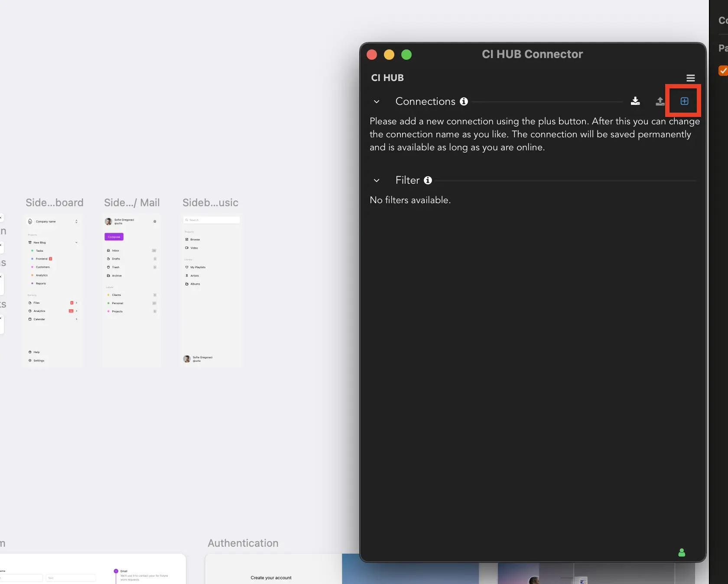Screen dimensions: 728x584
Task: Click the Connections section heading
Action: [426, 101]
